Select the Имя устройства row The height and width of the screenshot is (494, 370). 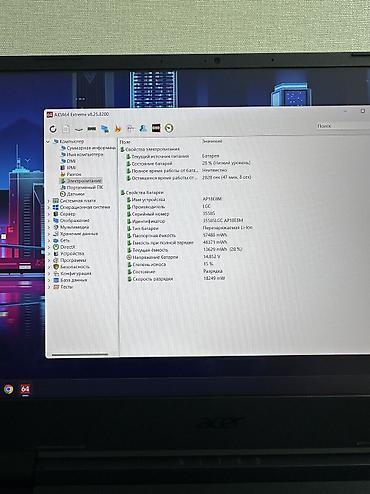190,199
